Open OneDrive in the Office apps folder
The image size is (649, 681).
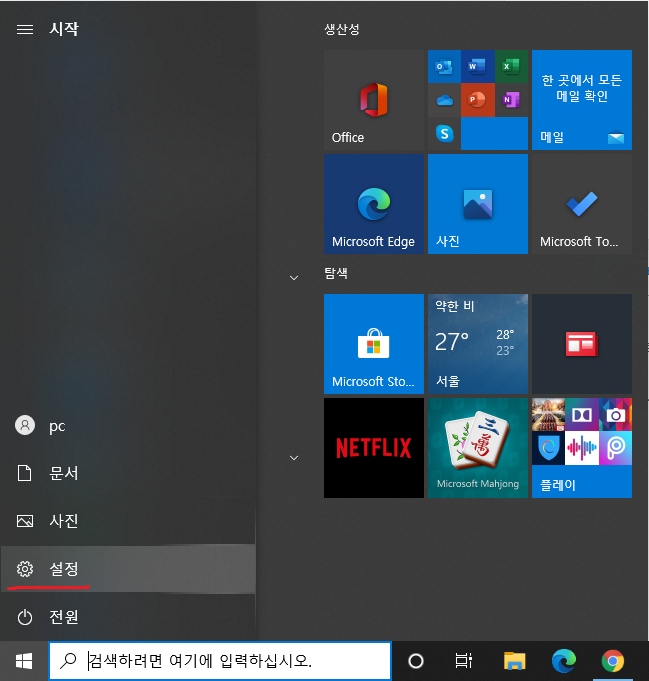tap(444, 100)
